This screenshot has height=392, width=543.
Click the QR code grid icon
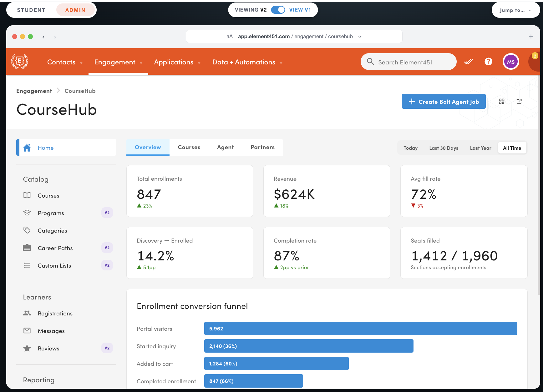pos(502,101)
